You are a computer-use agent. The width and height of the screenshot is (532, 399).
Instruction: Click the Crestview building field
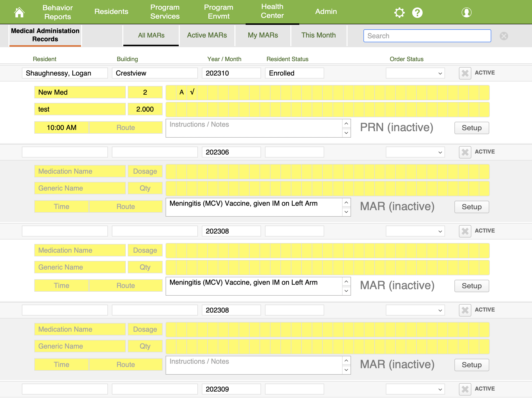pyautogui.click(x=155, y=73)
